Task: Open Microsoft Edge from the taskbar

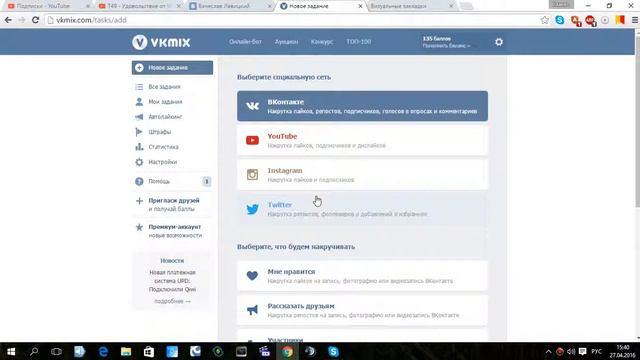Action: (103, 351)
